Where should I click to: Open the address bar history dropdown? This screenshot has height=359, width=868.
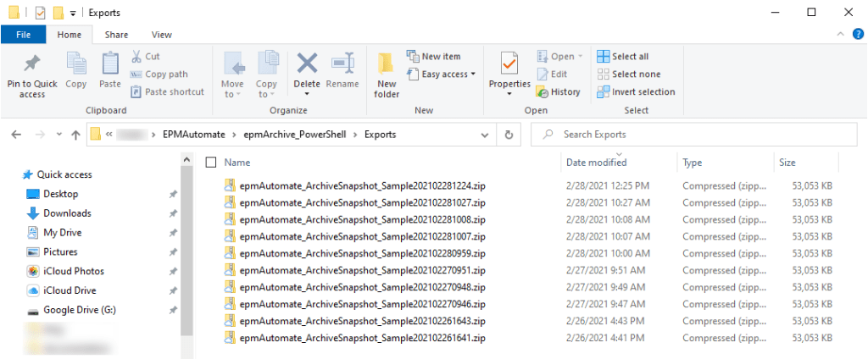click(x=486, y=135)
